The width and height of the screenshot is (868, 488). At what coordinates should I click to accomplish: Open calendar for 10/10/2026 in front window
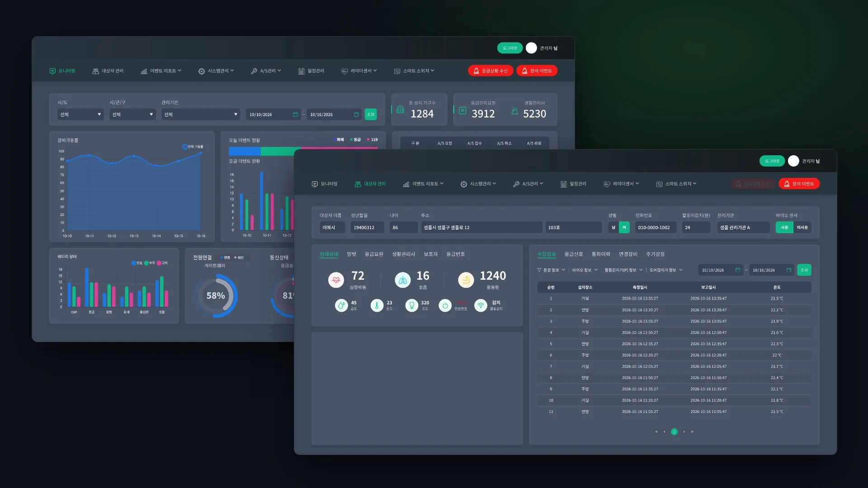click(738, 270)
